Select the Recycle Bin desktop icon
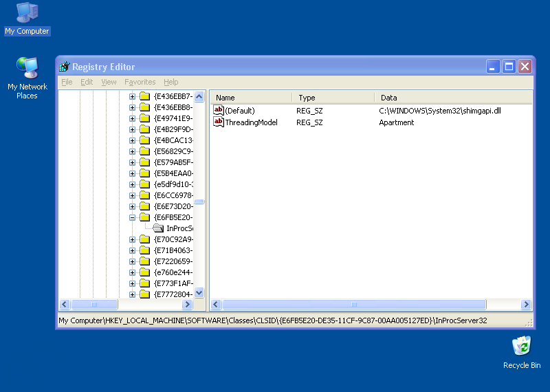This screenshot has width=550, height=392. pyautogui.click(x=522, y=352)
